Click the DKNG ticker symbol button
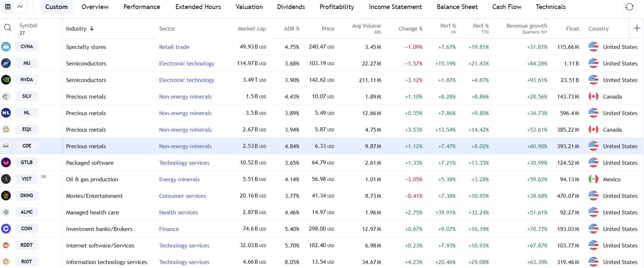This screenshot has height=268, width=644. tap(27, 195)
